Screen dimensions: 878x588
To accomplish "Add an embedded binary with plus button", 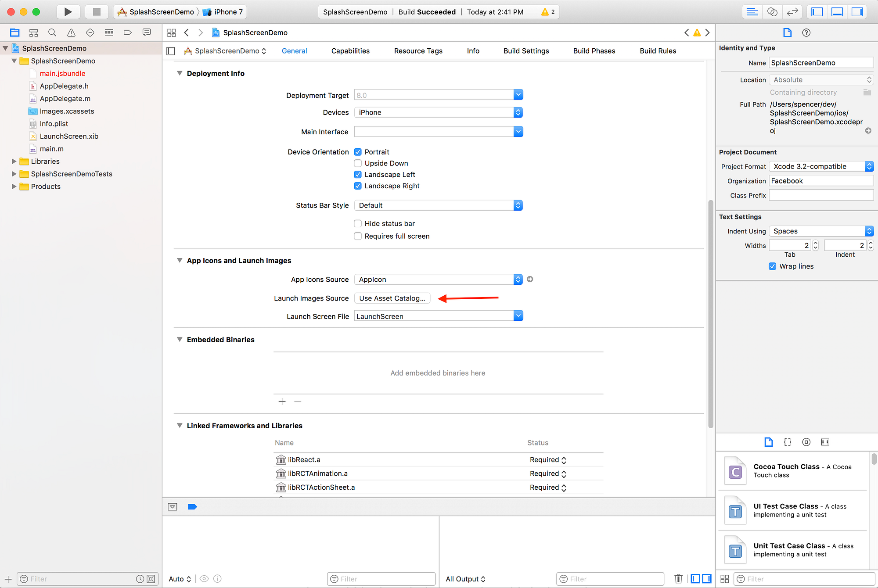I will click(x=282, y=402).
